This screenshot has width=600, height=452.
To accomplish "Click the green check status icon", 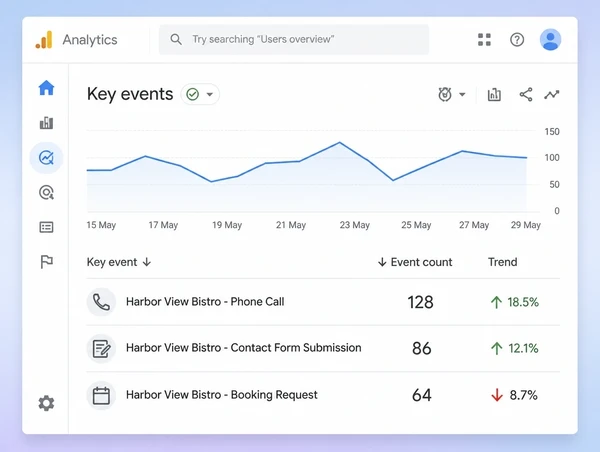I will pyautogui.click(x=192, y=94).
